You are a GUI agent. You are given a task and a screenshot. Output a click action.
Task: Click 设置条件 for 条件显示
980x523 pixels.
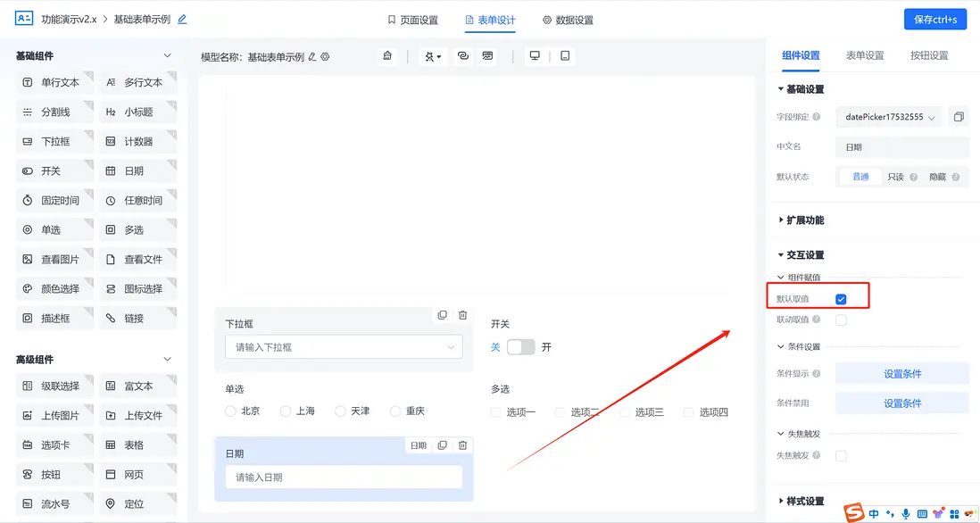(x=901, y=373)
